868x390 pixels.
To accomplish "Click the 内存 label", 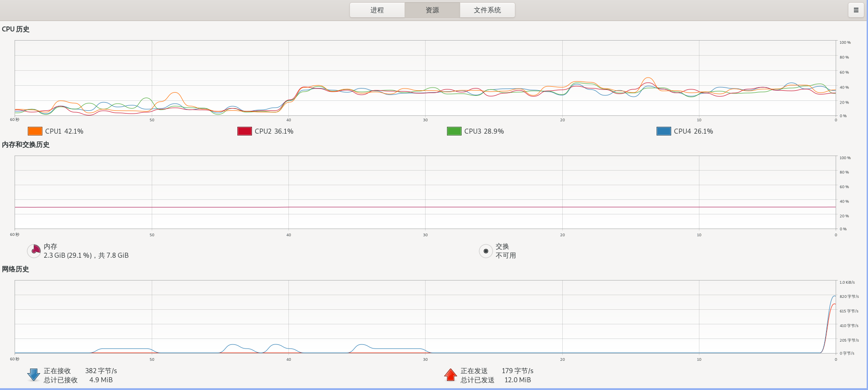I will click(x=51, y=246).
